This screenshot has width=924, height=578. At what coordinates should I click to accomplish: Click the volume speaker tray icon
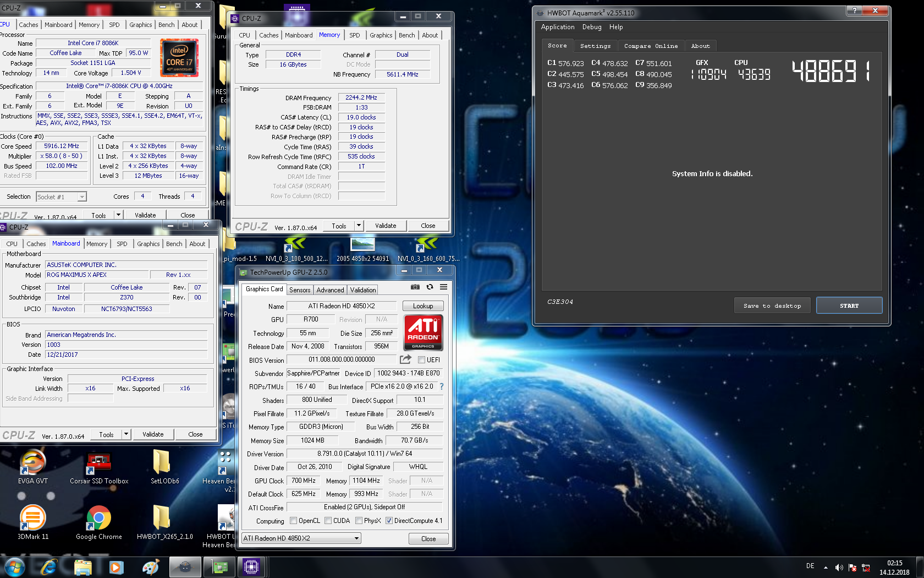pos(839,568)
